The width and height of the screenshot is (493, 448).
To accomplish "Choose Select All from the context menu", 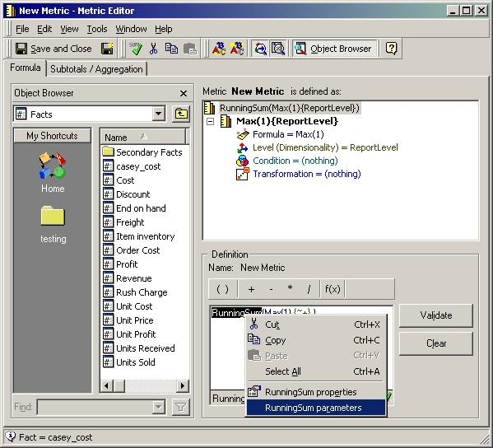I will (316, 371).
